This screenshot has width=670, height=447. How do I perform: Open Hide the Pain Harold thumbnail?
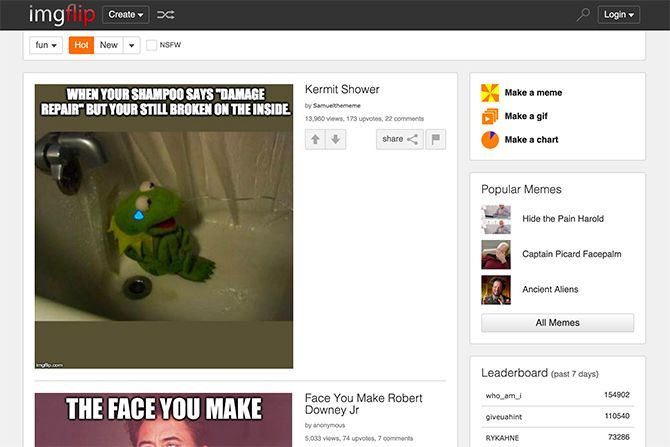[x=496, y=219]
